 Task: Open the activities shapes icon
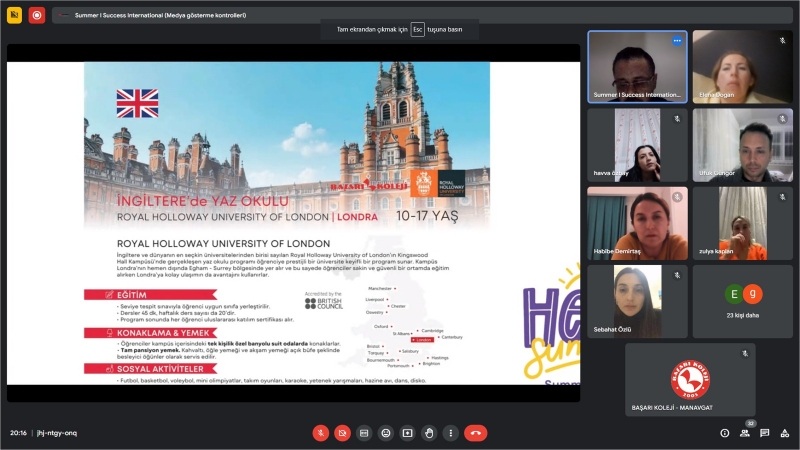[x=785, y=433]
